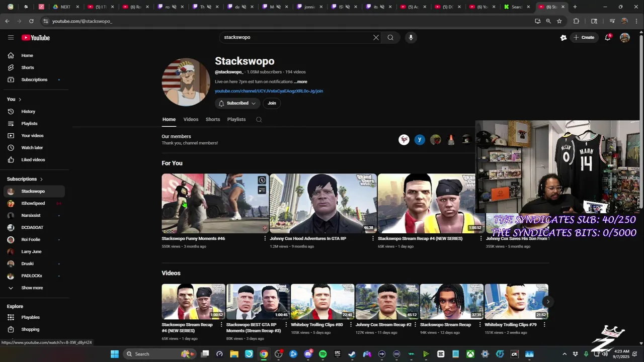The height and width of the screenshot is (362, 644).
Task: Open DCDAGOAT subscription channel
Action: click(x=34, y=228)
